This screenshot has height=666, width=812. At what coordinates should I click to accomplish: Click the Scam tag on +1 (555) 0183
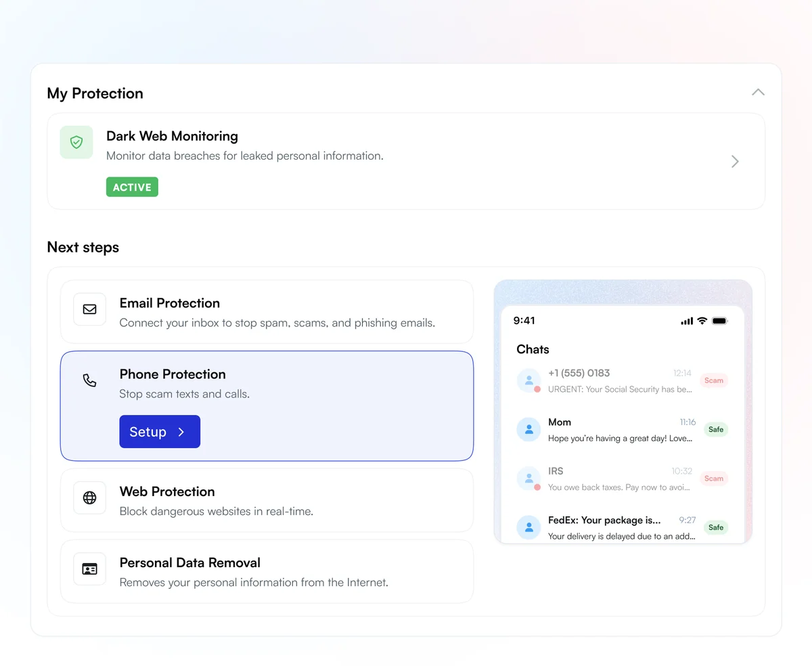pos(714,380)
